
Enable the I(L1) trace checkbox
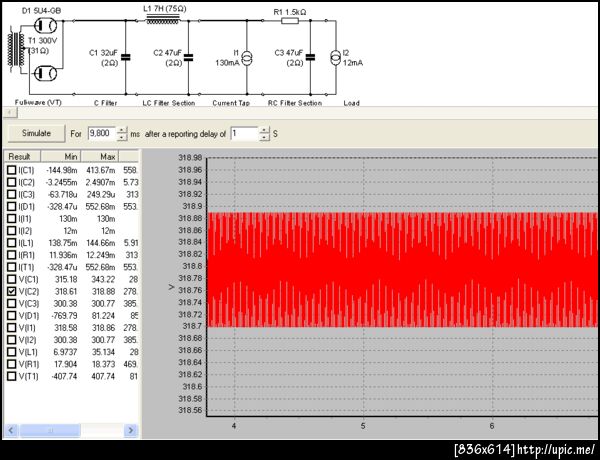(x=12, y=243)
